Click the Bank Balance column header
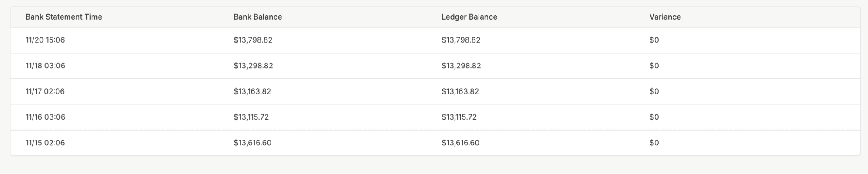The width and height of the screenshot is (868, 174). pyautogui.click(x=257, y=17)
